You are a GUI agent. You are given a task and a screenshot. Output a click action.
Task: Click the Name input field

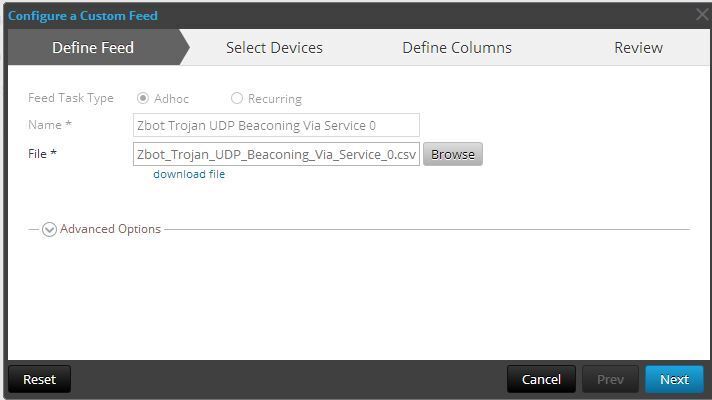[x=276, y=126]
